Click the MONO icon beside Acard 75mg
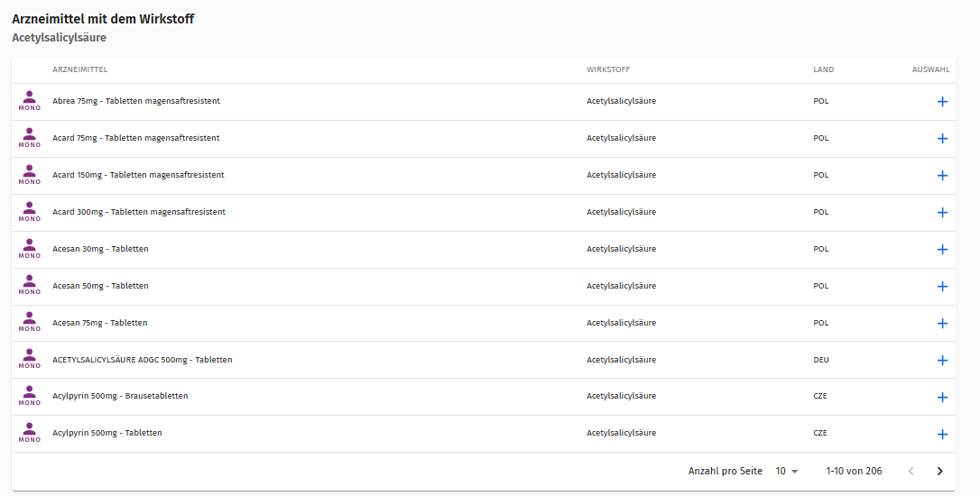The width and height of the screenshot is (980, 496). click(30, 138)
